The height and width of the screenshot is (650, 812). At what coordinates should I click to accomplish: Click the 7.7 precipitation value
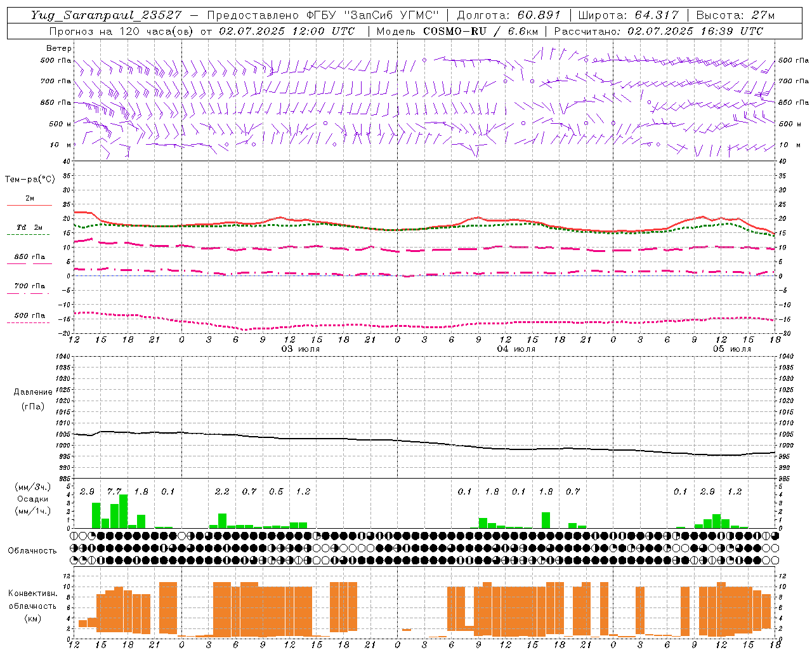[114, 491]
